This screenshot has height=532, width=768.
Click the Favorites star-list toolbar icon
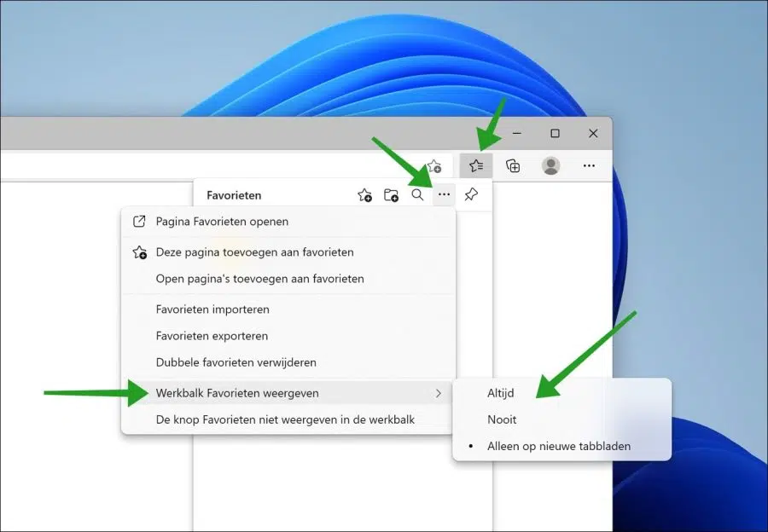[x=476, y=165]
